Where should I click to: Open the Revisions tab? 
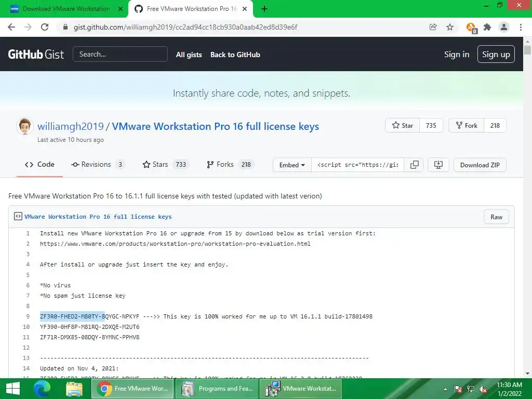click(98, 165)
